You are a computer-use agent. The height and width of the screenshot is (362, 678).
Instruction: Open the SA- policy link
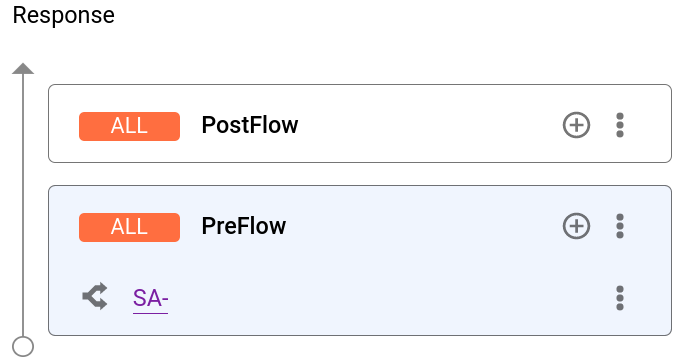[150, 298]
